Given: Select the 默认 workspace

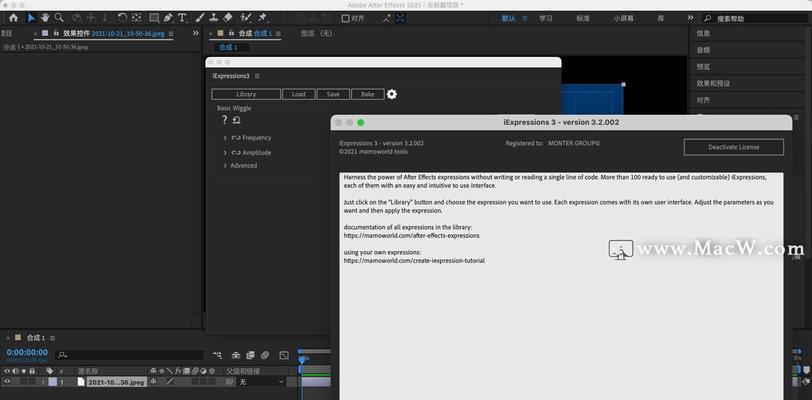Looking at the screenshot, I should pos(509,18).
